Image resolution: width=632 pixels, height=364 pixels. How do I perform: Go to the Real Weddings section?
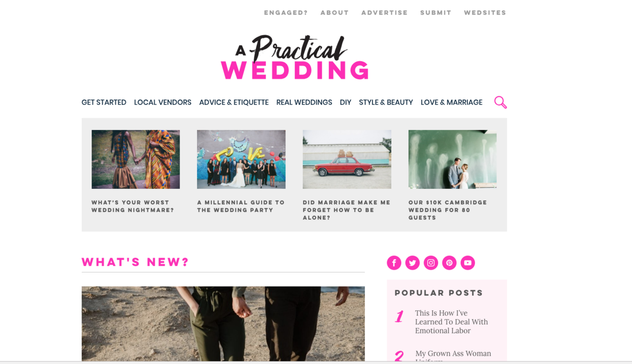coord(304,103)
